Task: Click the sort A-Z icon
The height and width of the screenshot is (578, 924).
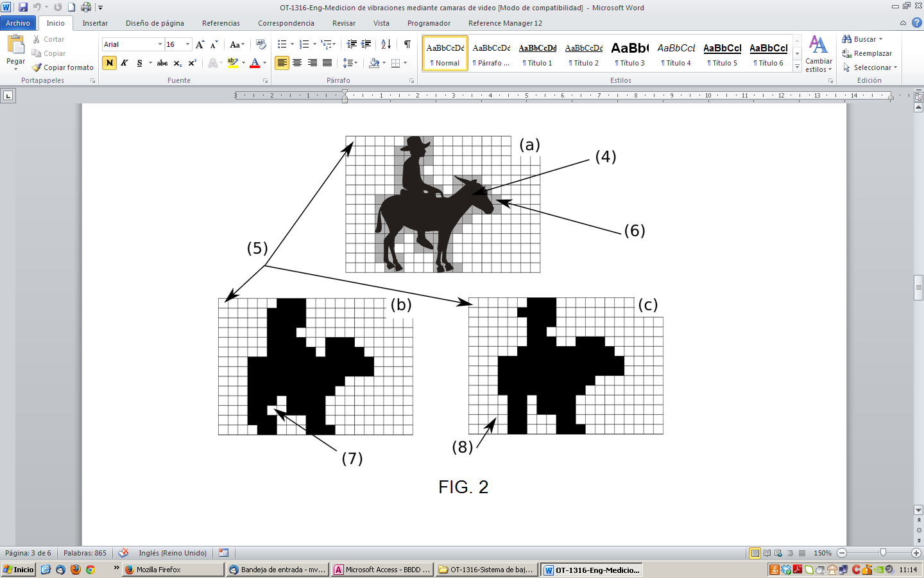Action: (x=386, y=44)
